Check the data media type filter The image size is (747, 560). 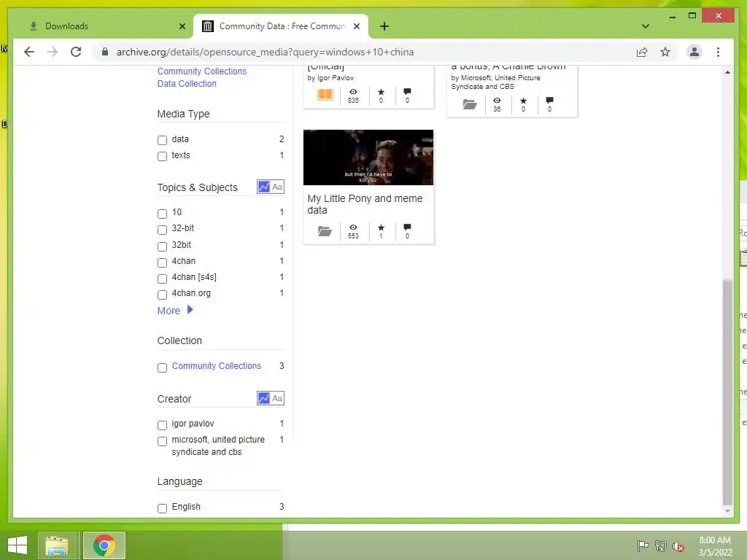coord(162,140)
